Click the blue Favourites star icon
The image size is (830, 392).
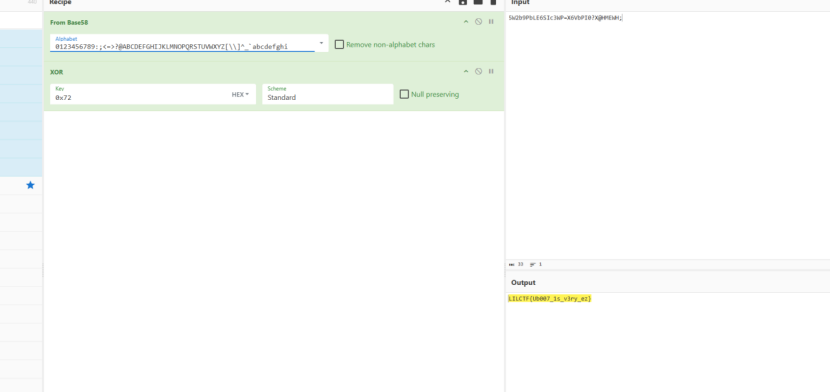(x=30, y=185)
